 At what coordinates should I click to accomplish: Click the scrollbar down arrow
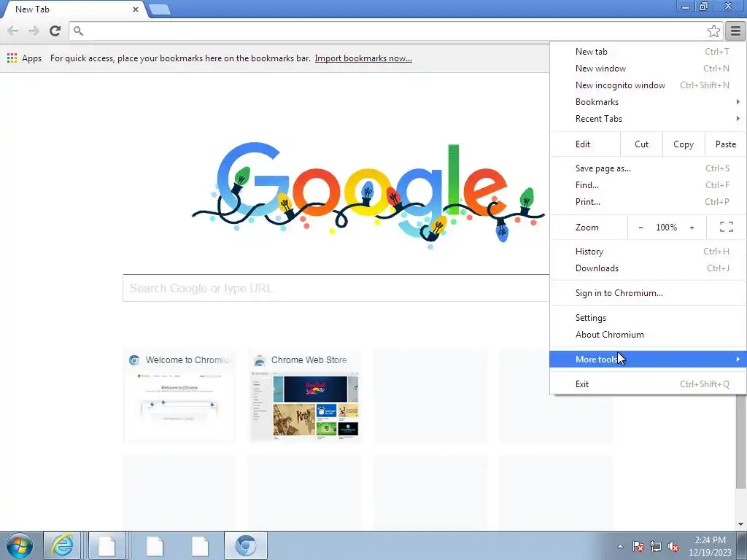tap(740, 524)
